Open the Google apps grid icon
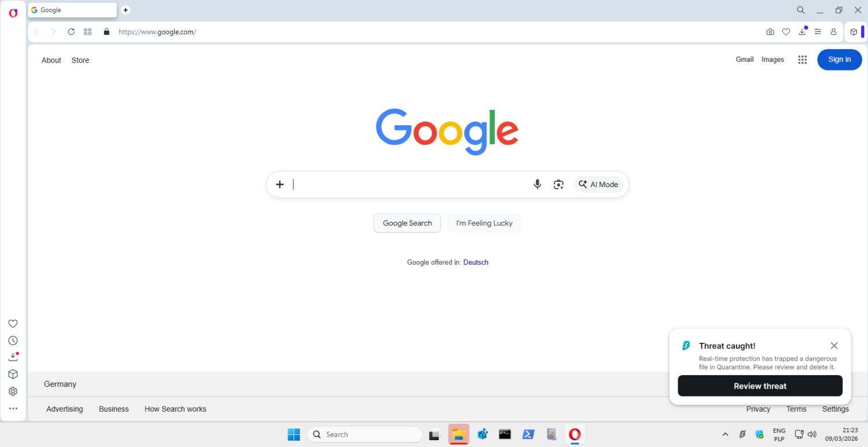The image size is (868, 447). point(802,60)
